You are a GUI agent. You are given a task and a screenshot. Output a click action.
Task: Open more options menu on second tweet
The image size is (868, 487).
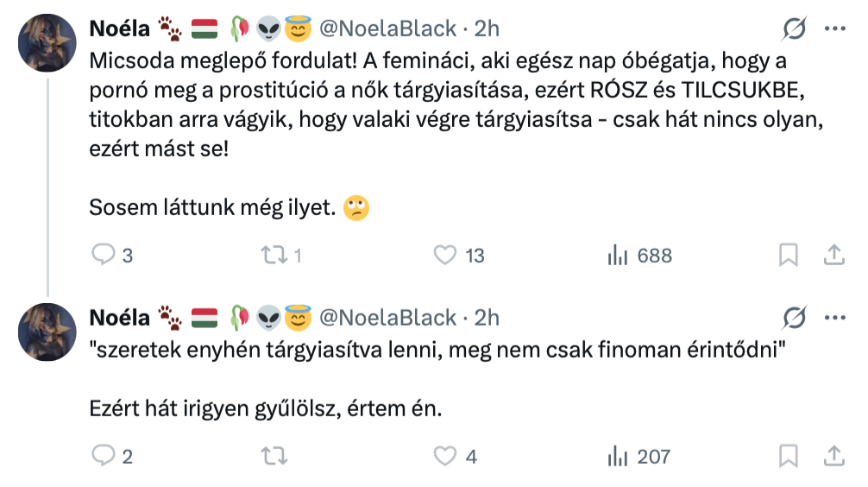tap(834, 318)
